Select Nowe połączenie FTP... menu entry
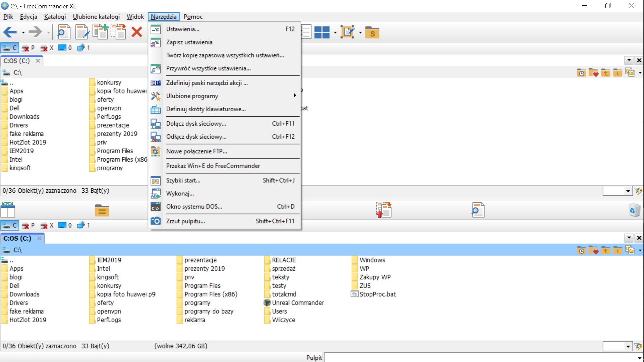644x362 pixels. (224, 152)
